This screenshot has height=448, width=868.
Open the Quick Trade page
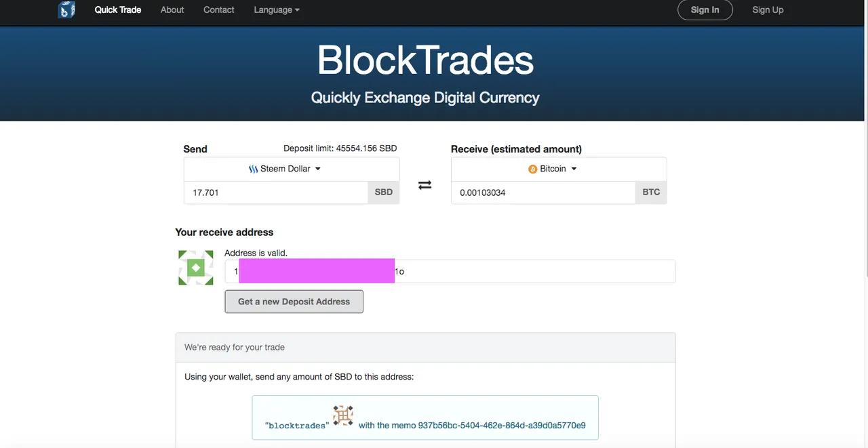click(x=118, y=9)
